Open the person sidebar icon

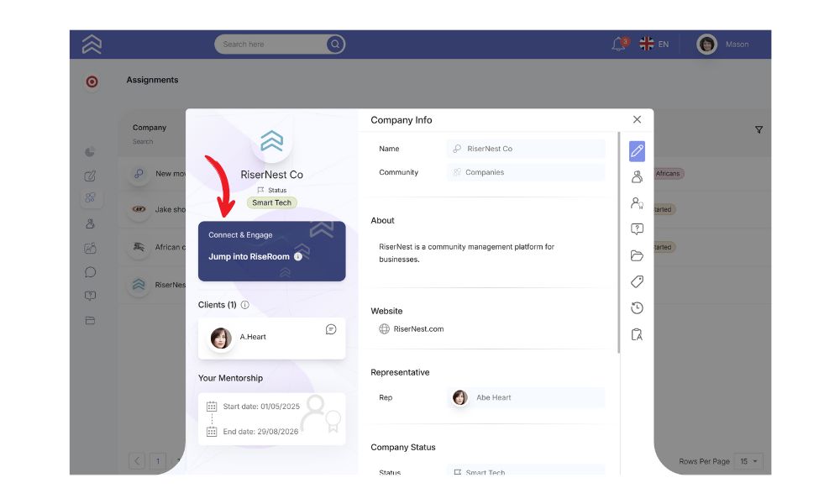[x=90, y=223]
